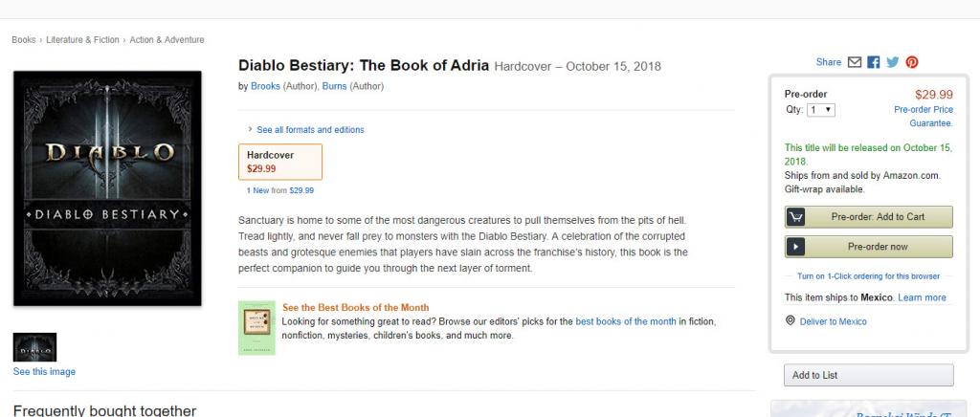Click the cart icon on Pre-order button
Screen dimensions: 980x417
pos(795,217)
